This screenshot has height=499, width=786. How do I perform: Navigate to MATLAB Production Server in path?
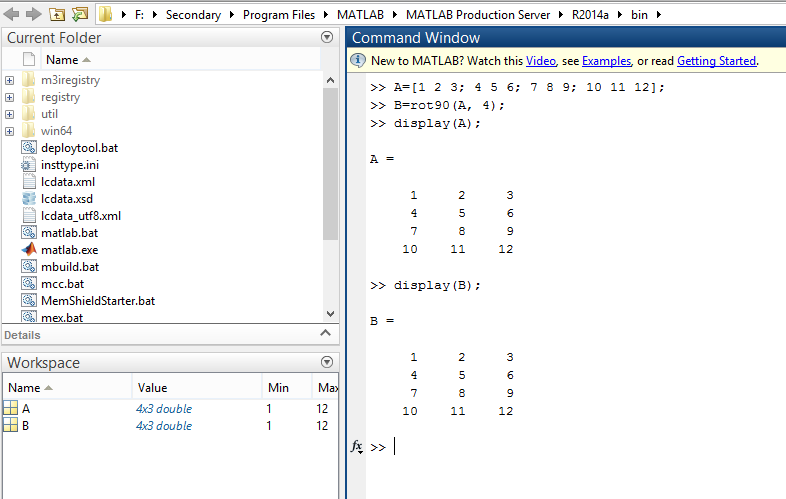pyautogui.click(x=478, y=15)
